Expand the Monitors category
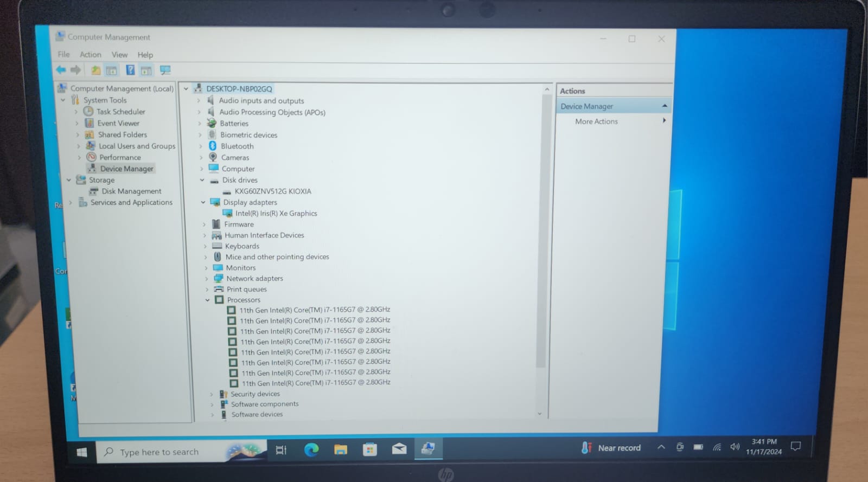Image resolution: width=868 pixels, height=482 pixels. tap(206, 268)
